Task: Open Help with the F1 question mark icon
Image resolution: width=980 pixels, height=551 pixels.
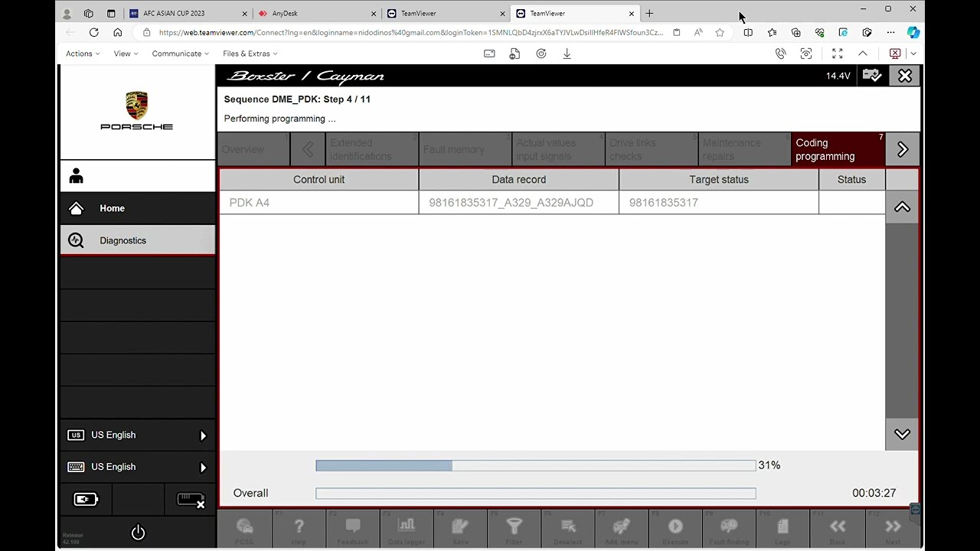Action: pos(299,527)
